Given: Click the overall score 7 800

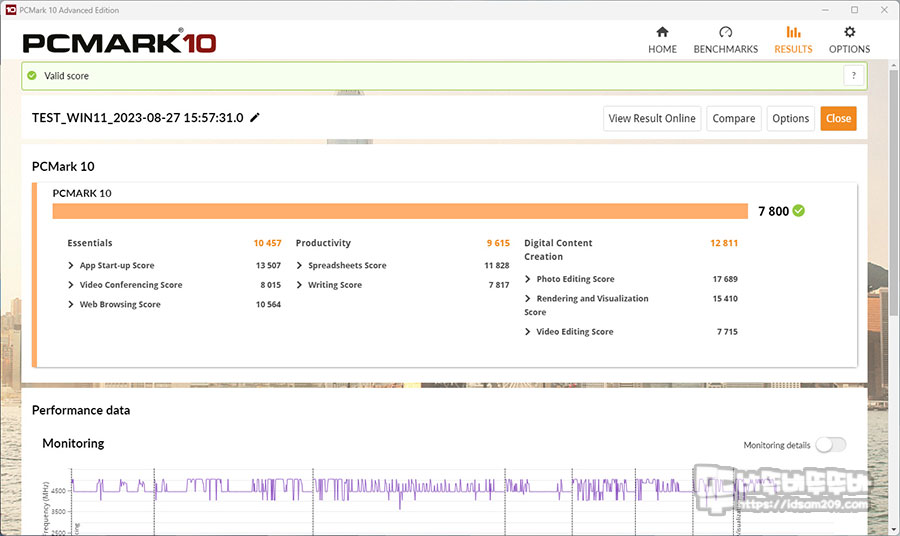Looking at the screenshot, I should pyautogui.click(x=773, y=211).
